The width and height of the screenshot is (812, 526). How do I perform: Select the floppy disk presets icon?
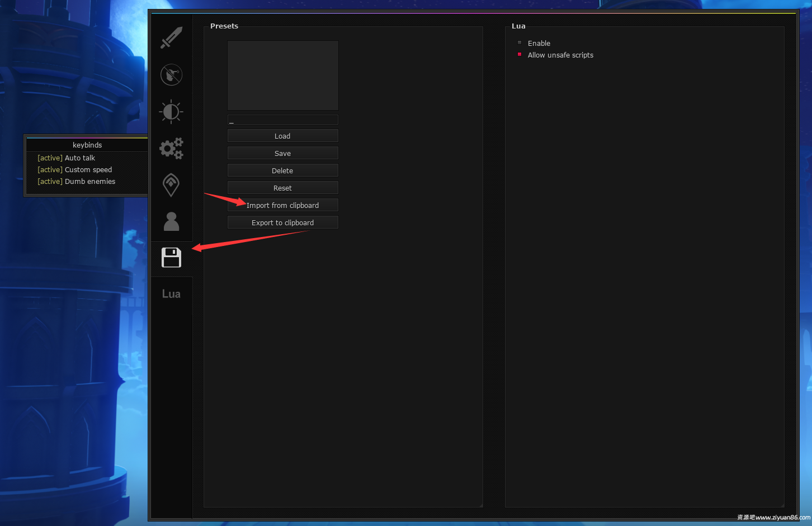pos(171,258)
